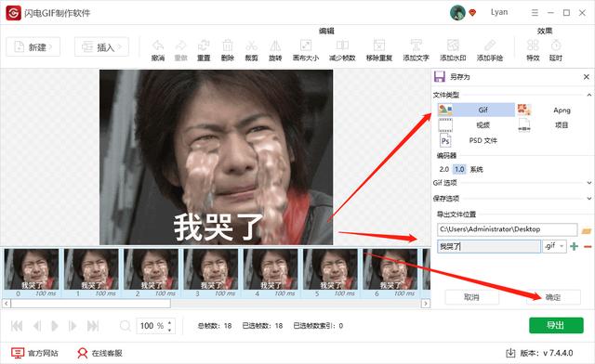This screenshot has width=595, height=364.
Task: Select Apng file type
Action: pos(554,110)
